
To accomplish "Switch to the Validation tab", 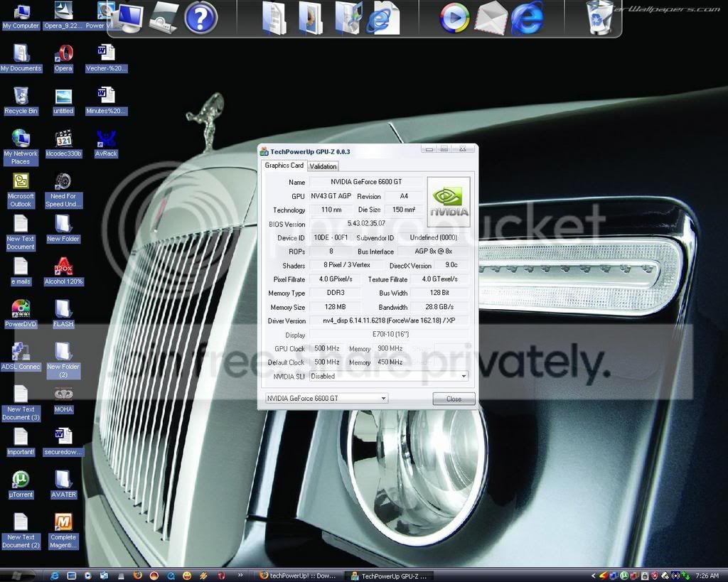I will point(323,166).
